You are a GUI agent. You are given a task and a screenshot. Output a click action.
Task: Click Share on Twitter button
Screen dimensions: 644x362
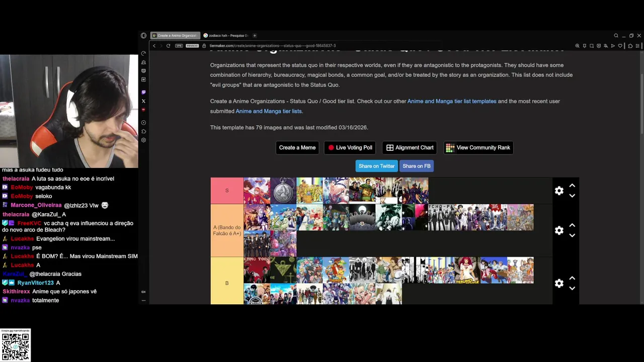[376, 166]
